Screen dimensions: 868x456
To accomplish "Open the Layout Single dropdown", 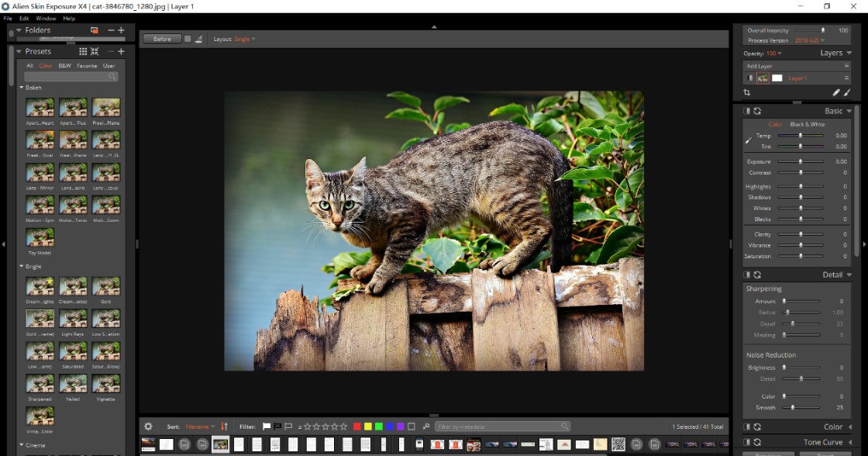I will (x=244, y=39).
